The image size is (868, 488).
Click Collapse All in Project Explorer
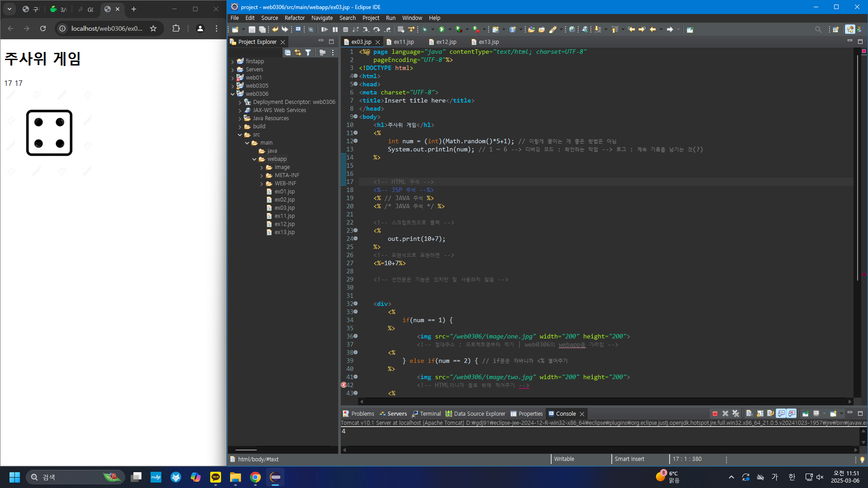pos(288,53)
